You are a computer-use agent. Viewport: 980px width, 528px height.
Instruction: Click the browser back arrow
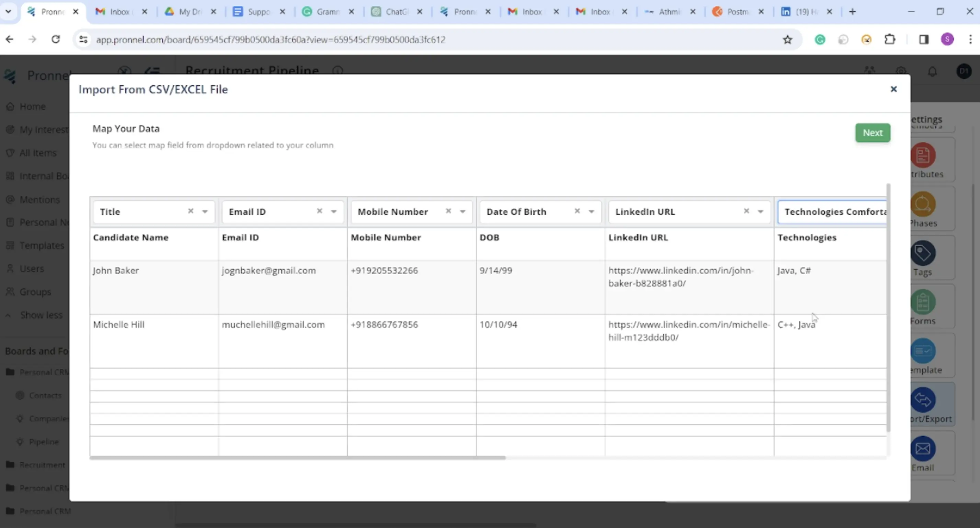pyautogui.click(x=10, y=39)
